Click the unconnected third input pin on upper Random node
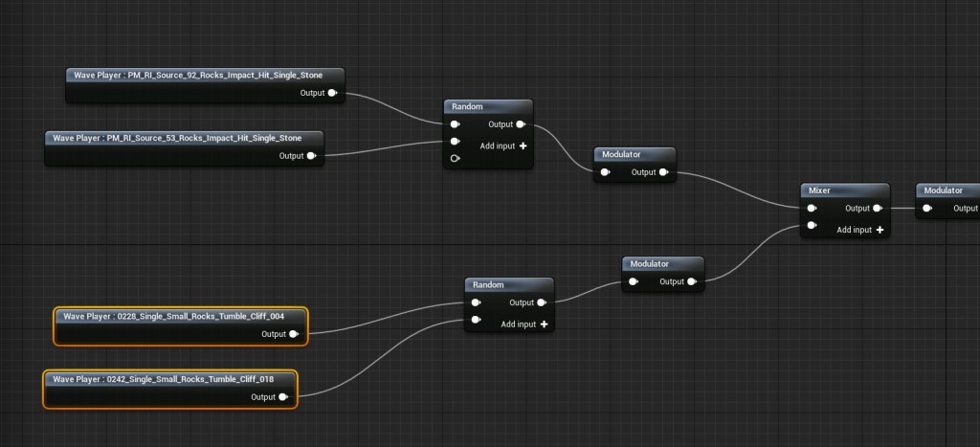 click(x=455, y=159)
